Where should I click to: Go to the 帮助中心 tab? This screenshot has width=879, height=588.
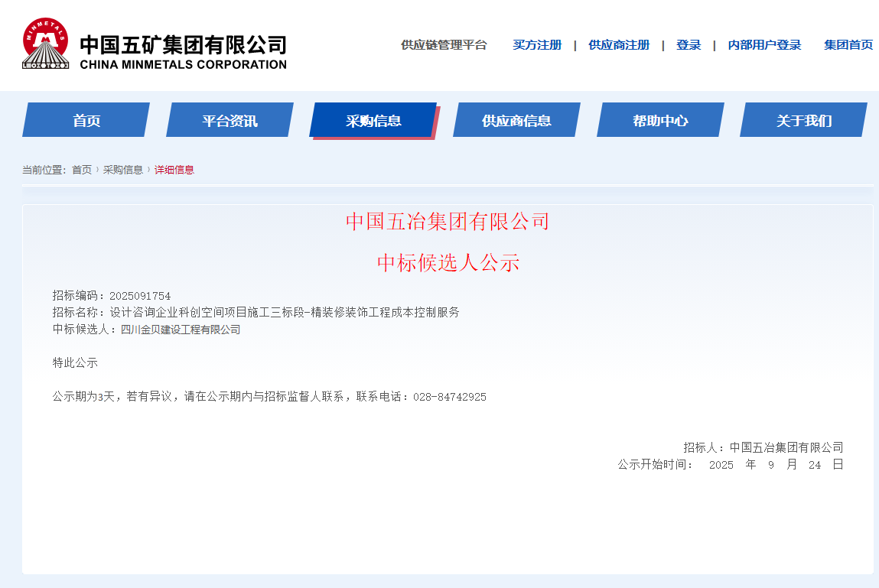coord(660,120)
